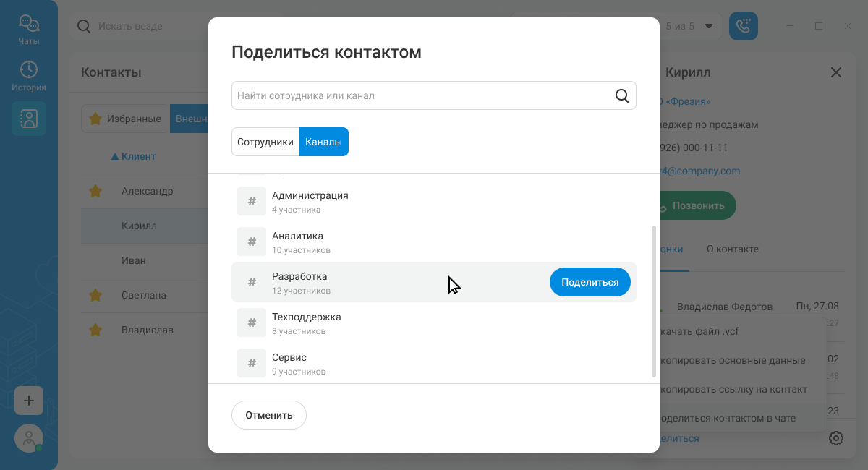The image size is (868, 470).
Task: Click the plus button in sidebar
Action: 29,401
